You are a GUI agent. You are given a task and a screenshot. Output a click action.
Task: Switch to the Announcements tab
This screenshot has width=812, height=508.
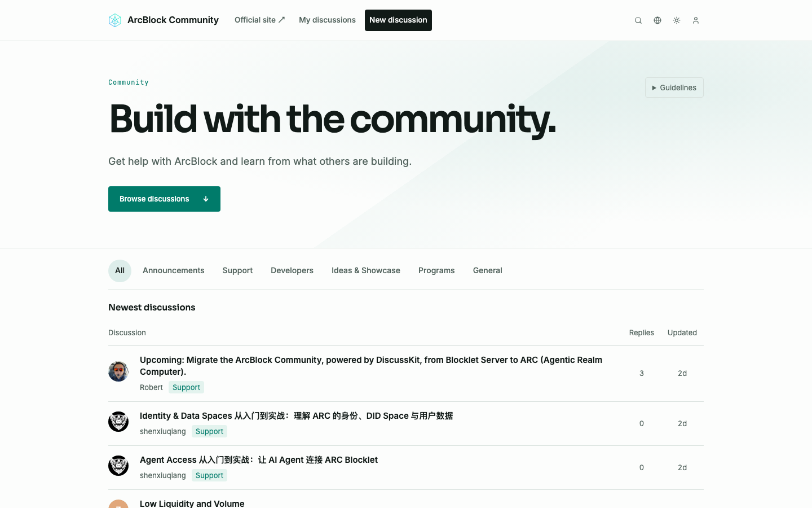click(174, 270)
